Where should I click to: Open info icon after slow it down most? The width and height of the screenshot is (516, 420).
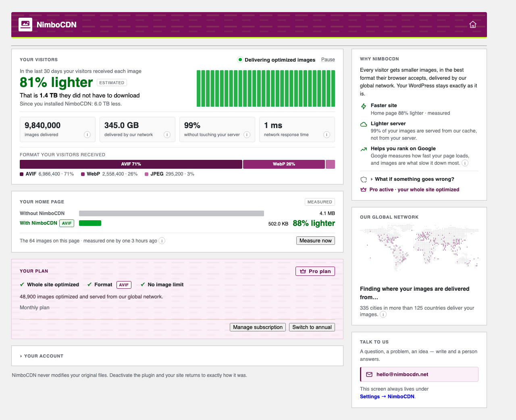465,163
